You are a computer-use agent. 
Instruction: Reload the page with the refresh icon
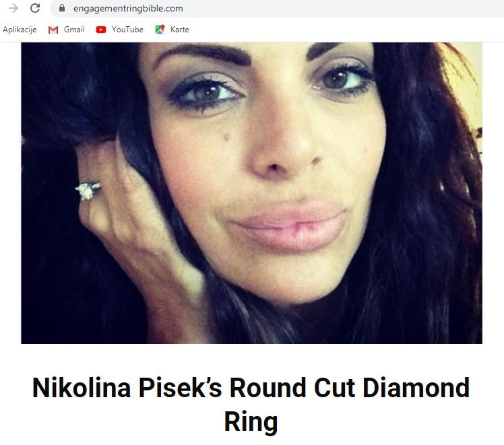coord(35,8)
